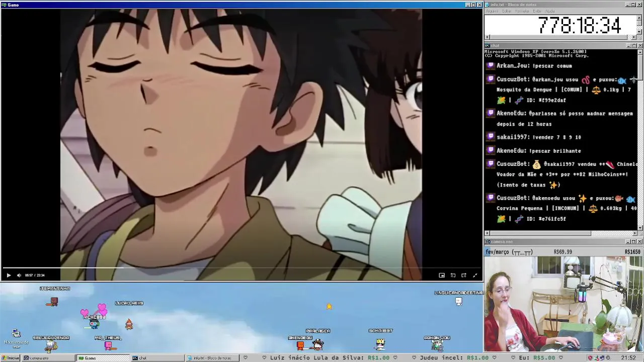Click Twitch icon beside first CuscuzBot message

pyautogui.click(x=491, y=79)
